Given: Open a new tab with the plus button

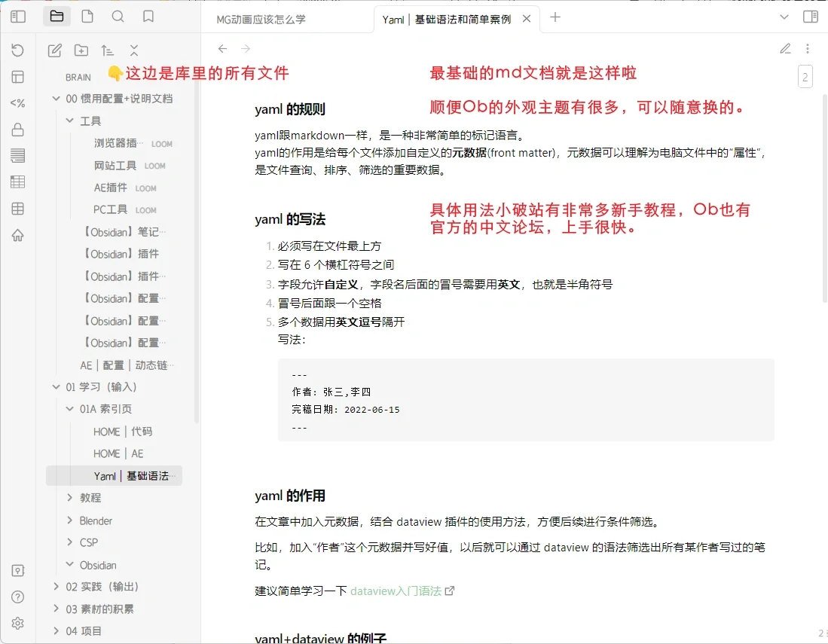Looking at the screenshot, I should click(x=555, y=16).
